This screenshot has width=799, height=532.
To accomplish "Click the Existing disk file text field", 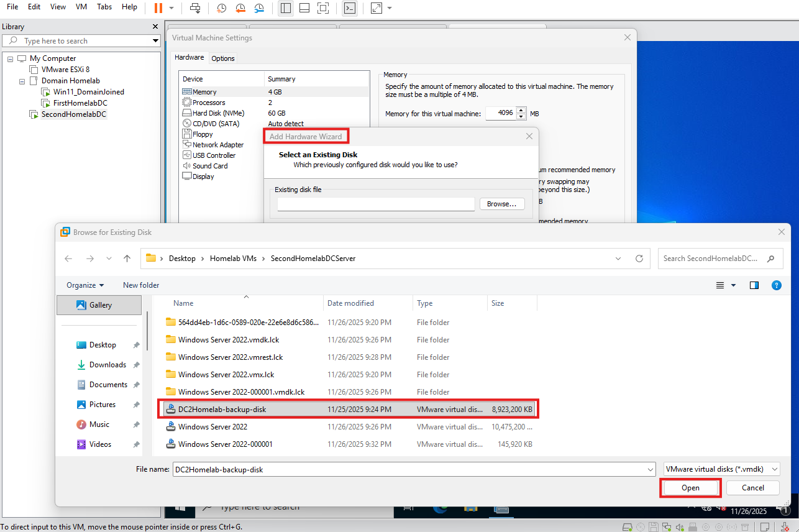I will 376,204.
